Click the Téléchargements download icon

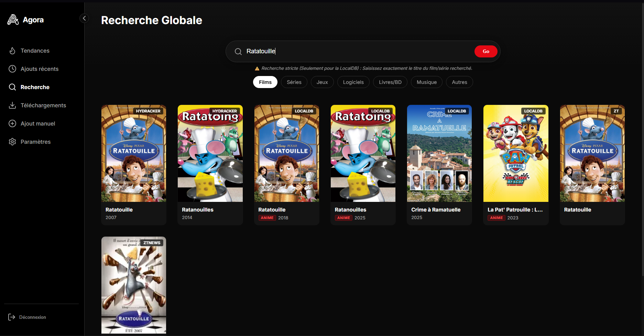[x=12, y=105]
